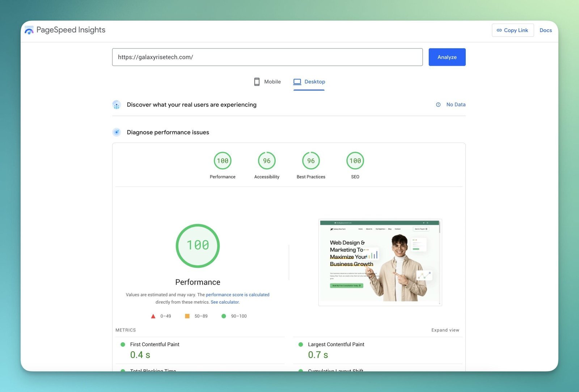The height and width of the screenshot is (392, 579).
Task: Click the website URL input field
Action: pyautogui.click(x=267, y=57)
